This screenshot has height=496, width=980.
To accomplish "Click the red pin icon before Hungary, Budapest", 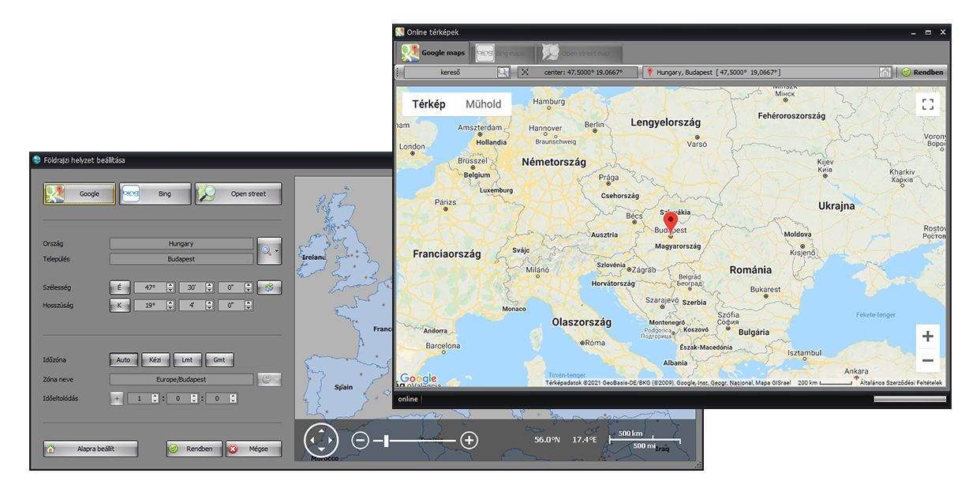I will point(650,72).
